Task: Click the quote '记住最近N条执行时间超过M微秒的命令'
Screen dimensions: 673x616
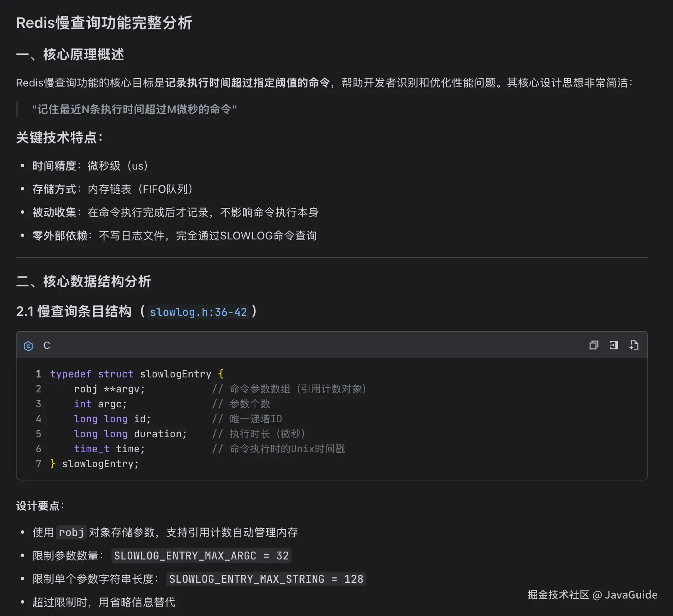Action: point(134,109)
